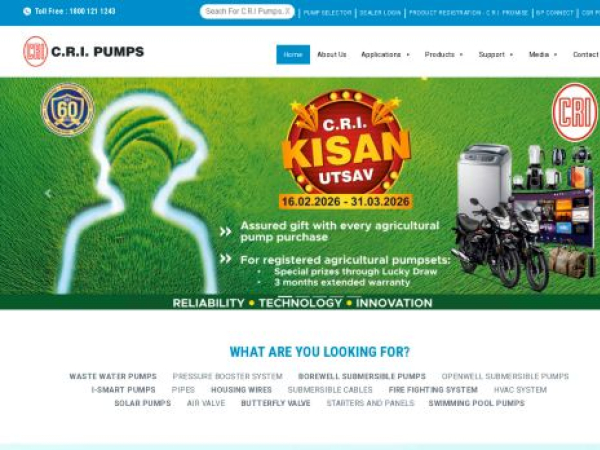Open the Media dropdown menu
Image resolution: width=600 pixels, height=450 pixels.
pos(543,55)
